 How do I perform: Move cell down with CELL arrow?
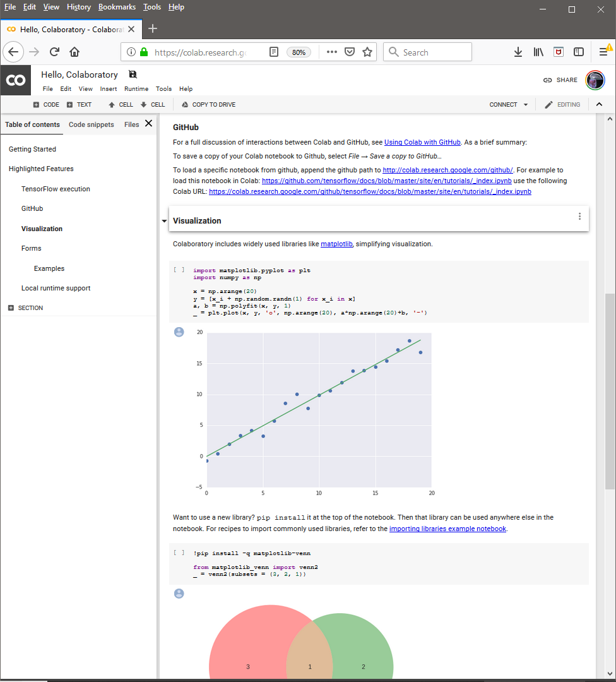153,105
